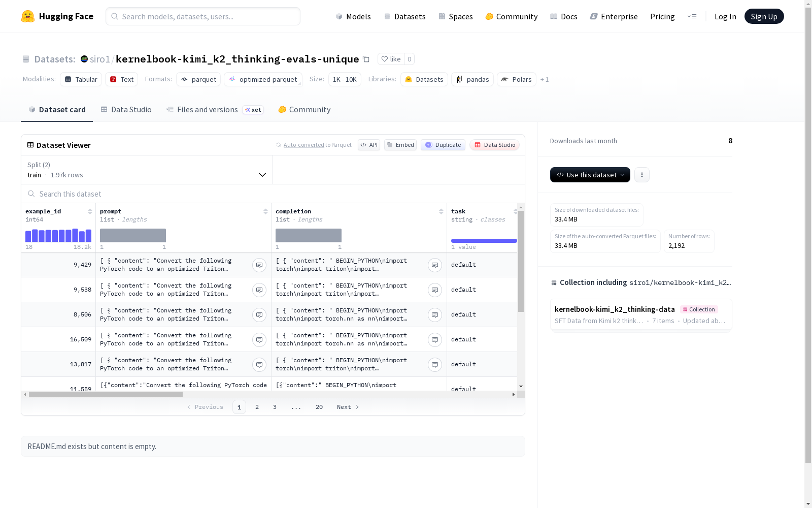Filter by the Text modality tag
Screen dimensions: 812x508
pos(122,79)
